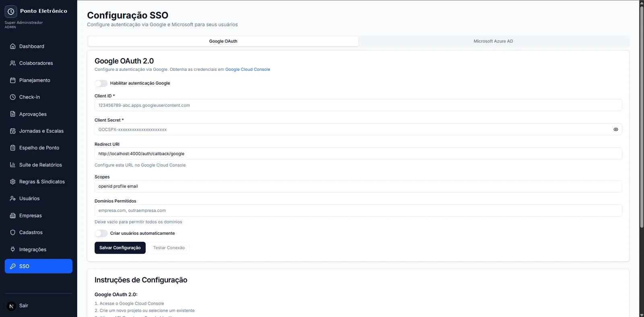Click hint Configure esta URL no Google Cloud Console
644x317 pixels.
140,165
